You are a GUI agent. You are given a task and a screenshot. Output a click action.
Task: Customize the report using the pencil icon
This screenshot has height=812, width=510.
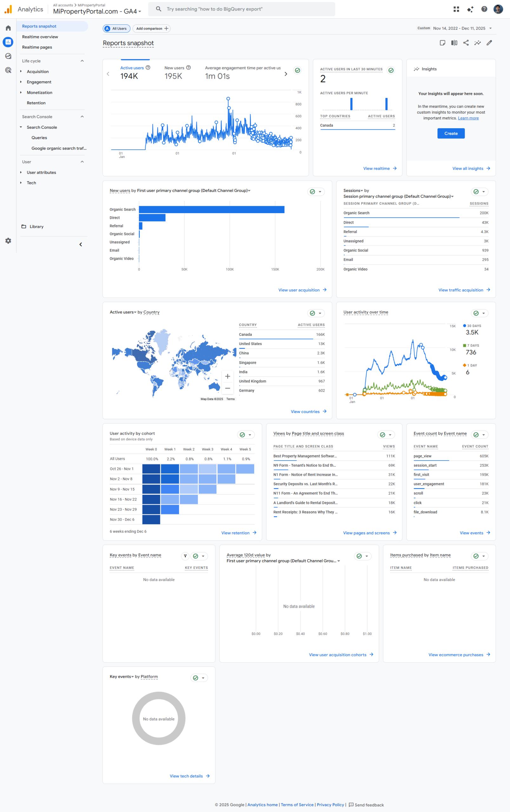(x=489, y=43)
